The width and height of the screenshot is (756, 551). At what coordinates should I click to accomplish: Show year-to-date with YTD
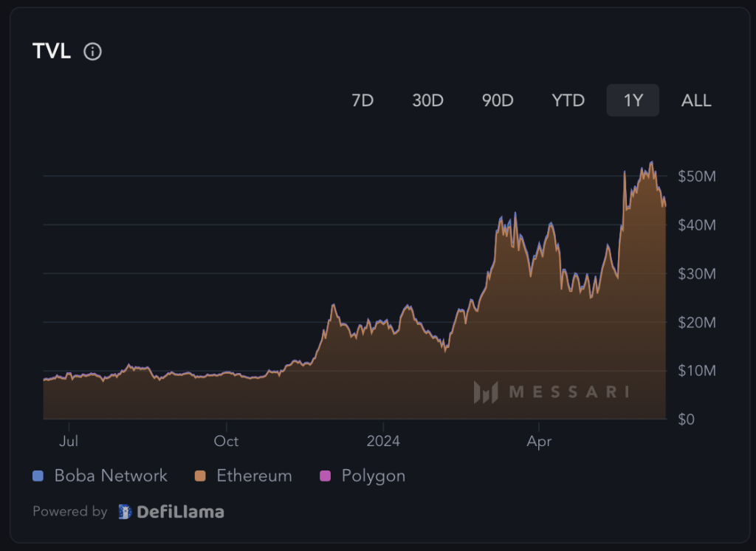click(x=568, y=100)
